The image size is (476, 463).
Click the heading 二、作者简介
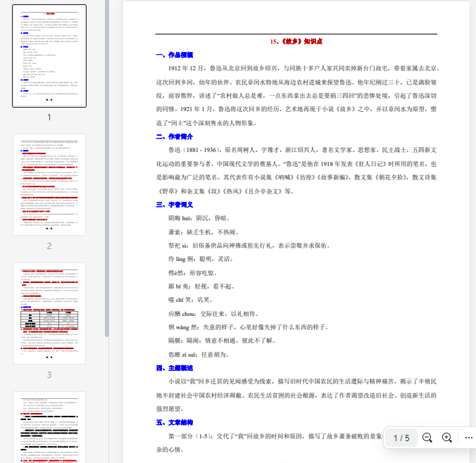pos(174,137)
